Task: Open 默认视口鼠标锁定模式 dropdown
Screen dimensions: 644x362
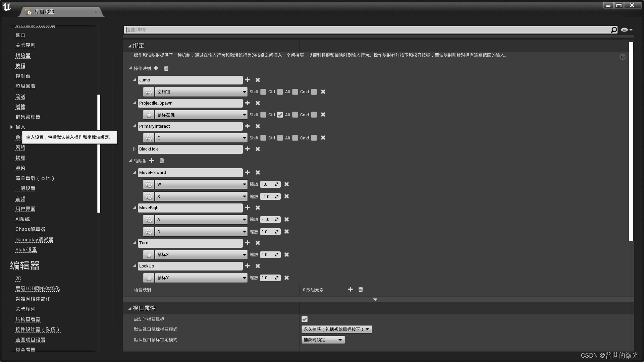Action: pyautogui.click(x=323, y=340)
